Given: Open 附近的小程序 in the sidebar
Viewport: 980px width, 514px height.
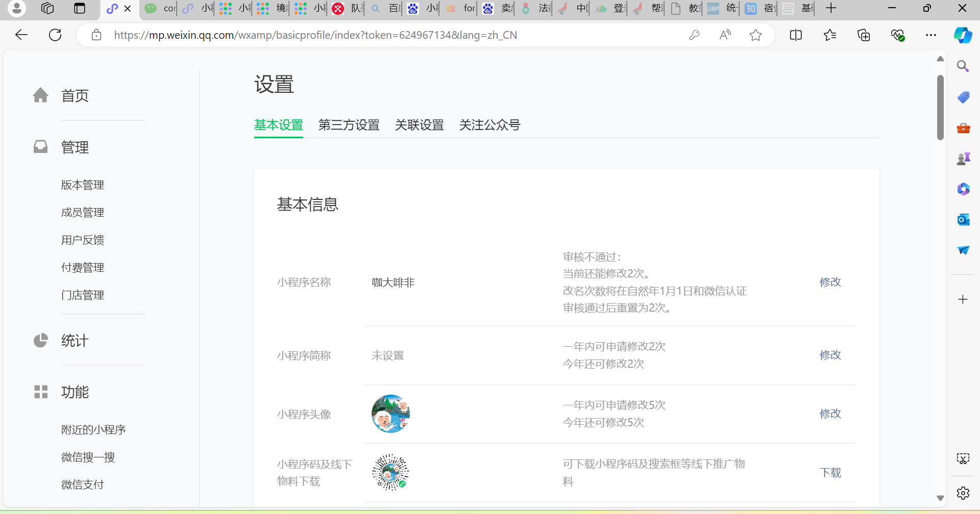Looking at the screenshot, I should pos(93,429).
